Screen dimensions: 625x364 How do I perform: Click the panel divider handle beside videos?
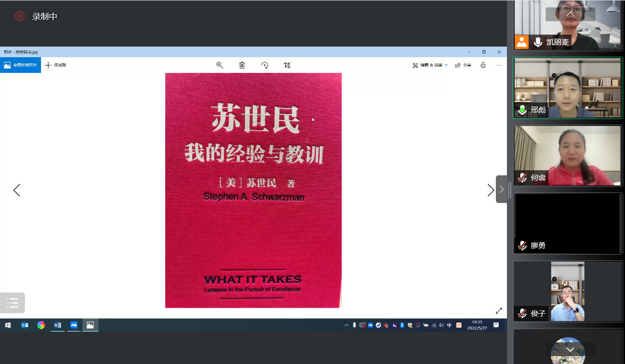click(510, 190)
